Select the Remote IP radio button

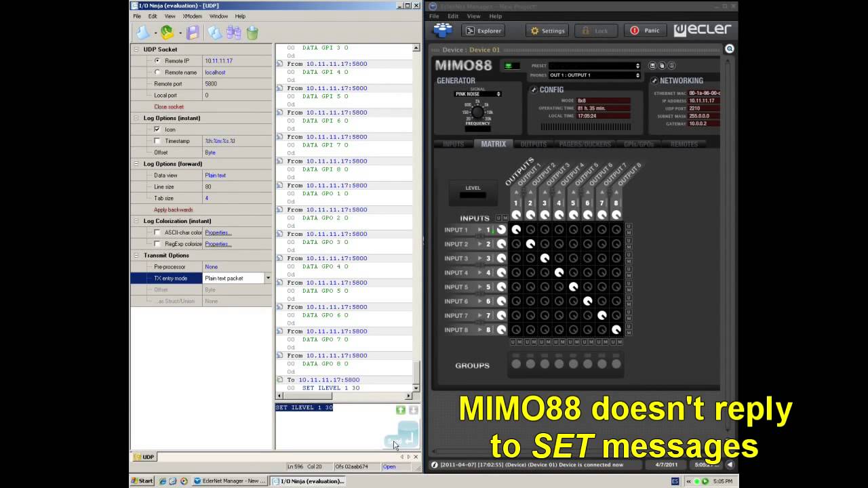click(x=157, y=61)
